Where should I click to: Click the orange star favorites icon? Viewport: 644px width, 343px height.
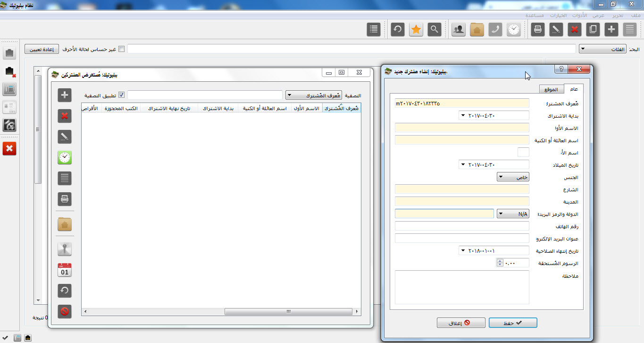point(416,29)
